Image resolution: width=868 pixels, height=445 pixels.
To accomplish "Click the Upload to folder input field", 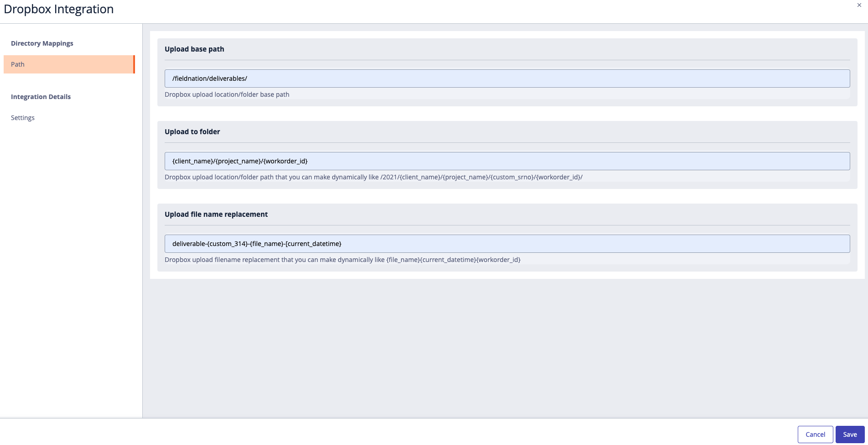I will pos(507,161).
